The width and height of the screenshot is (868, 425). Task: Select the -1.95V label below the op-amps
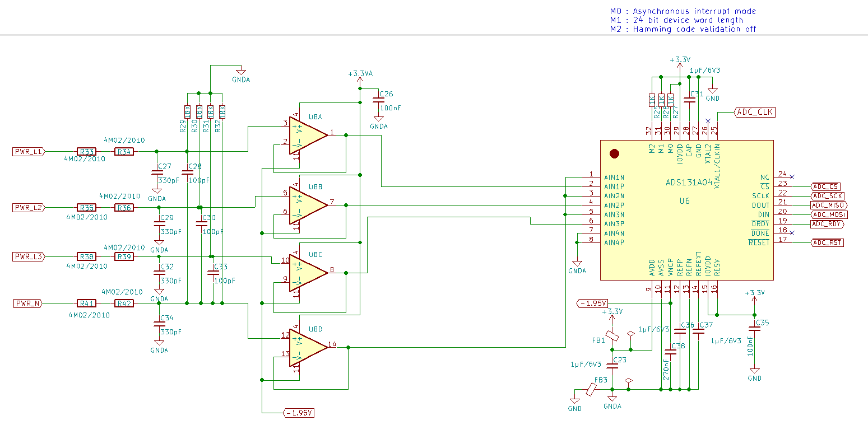point(299,413)
